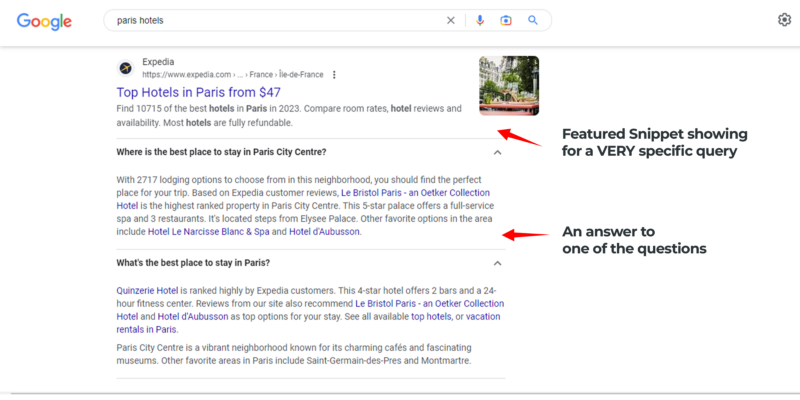Image resolution: width=800 pixels, height=400 pixels.
Task: Collapse "What's the best place to stay in Paris?" chevron
Action: coord(497,263)
